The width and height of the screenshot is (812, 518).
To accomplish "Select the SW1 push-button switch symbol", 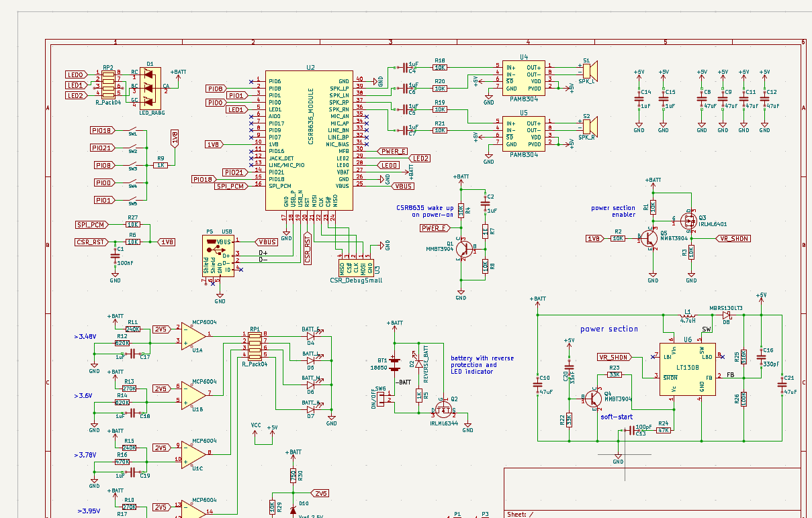I will 133,130.
